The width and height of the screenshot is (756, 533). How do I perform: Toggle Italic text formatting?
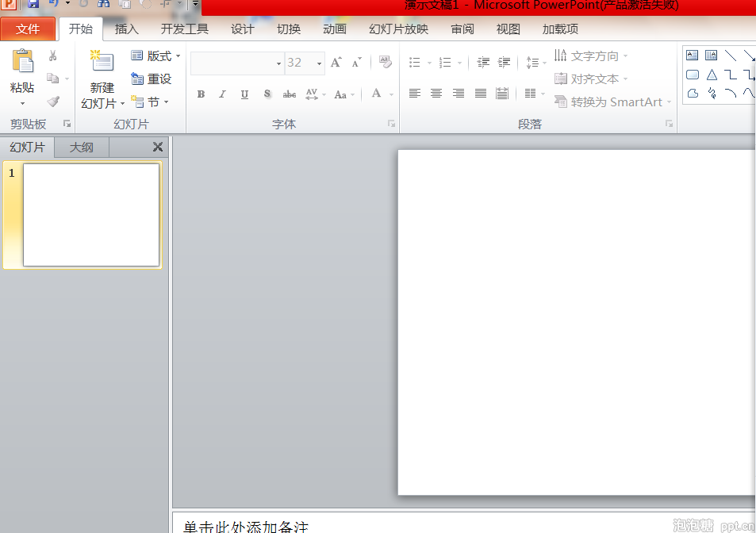[x=222, y=94]
